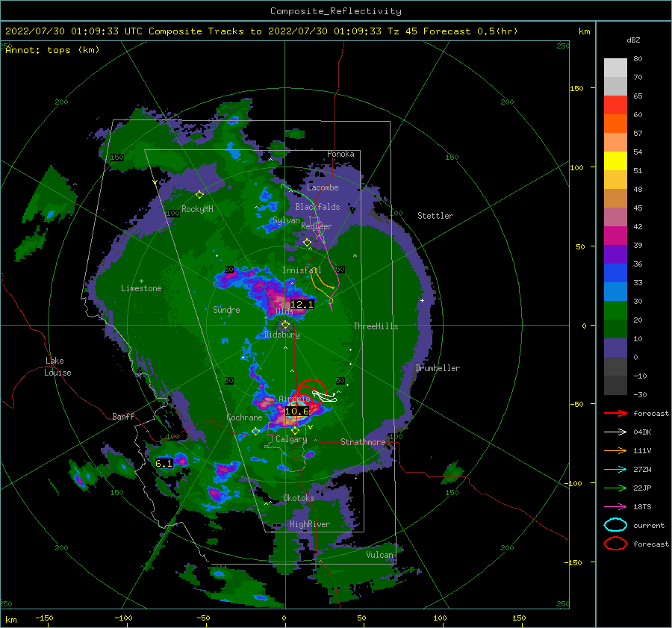The height and width of the screenshot is (628, 672).
Task: Click the 6.1 storm top label
Action: pyautogui.click(x=164, y=464)
